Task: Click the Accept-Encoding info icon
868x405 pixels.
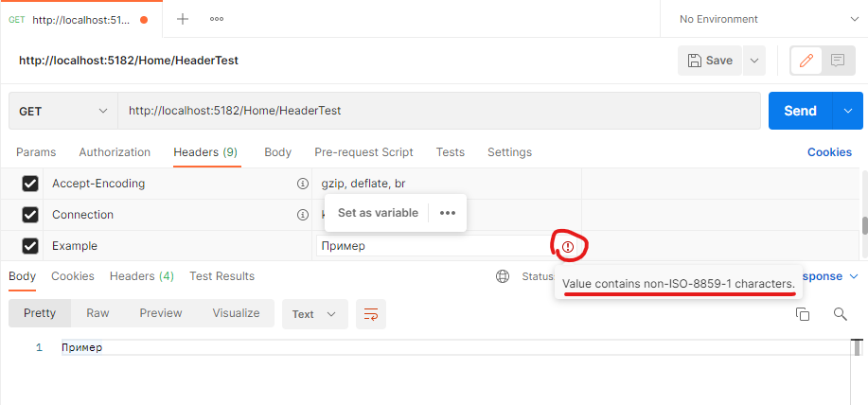Action: 302,184
